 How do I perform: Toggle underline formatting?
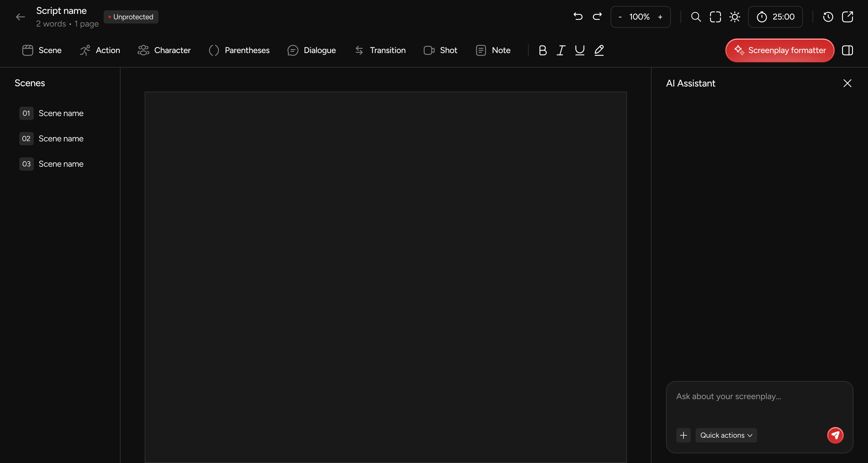[580, 51]
